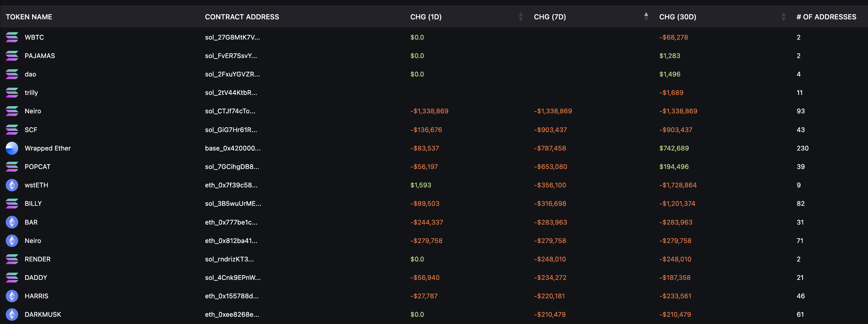Click contract address sol_4Cnk9EPnW...

click(x=233, y=277)
